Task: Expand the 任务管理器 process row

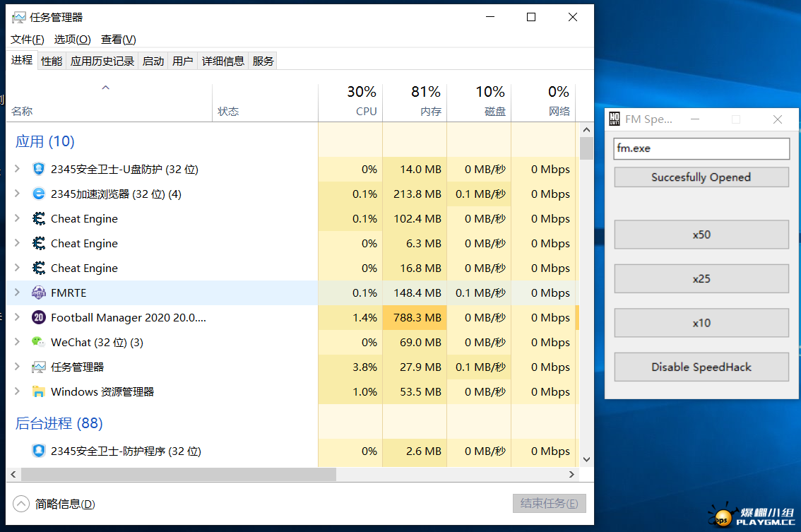Action: coord(18,367)
